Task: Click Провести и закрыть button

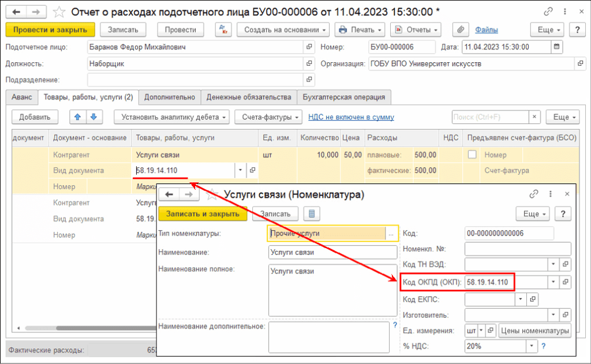Action: [50, 29]
